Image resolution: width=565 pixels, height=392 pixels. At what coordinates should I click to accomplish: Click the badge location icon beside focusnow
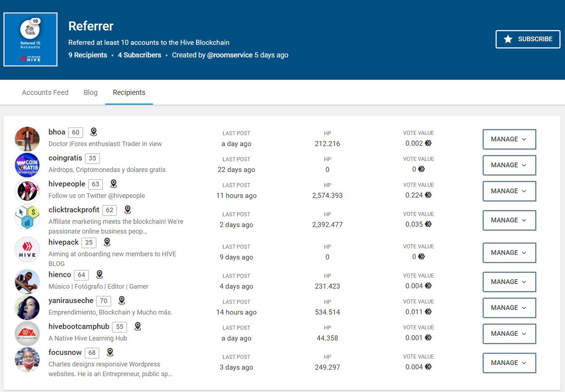click(x=110, y=352)
